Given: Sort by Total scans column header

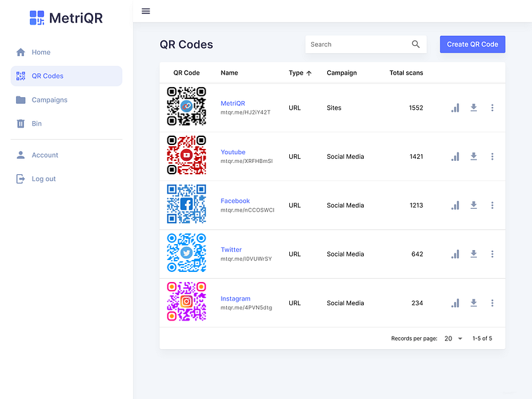Looking at the screenshot, I should tap(406, 73).
